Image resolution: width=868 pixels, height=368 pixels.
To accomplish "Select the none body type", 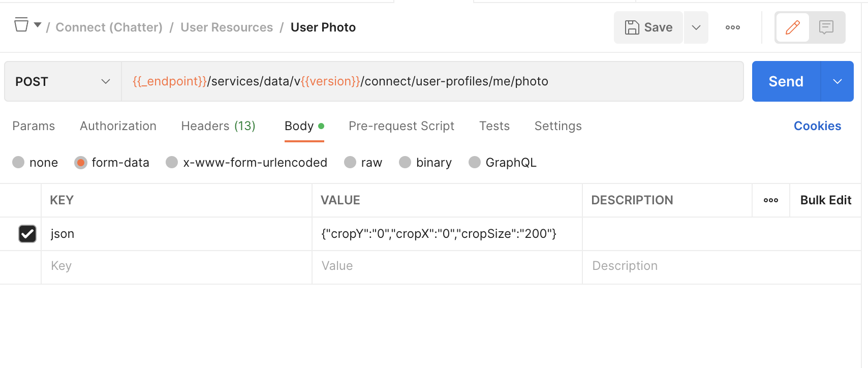I will click(x=18, y=163).
